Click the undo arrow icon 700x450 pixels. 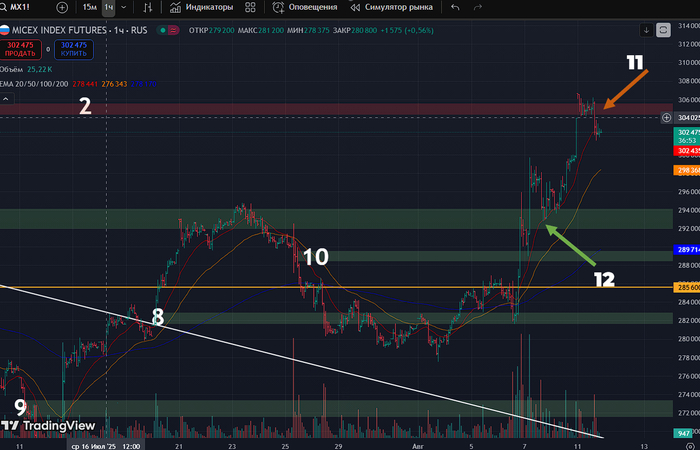(x=456, y=7)
